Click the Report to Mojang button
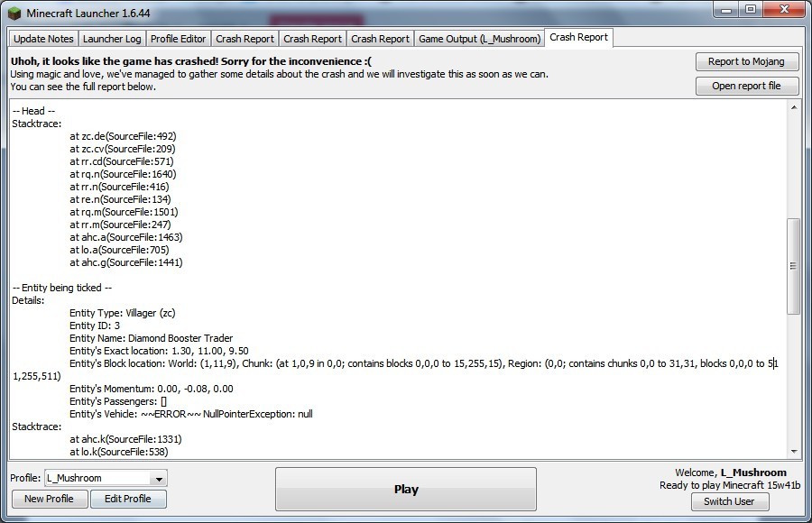Screen dimensions: 812x523 [746, 61]
